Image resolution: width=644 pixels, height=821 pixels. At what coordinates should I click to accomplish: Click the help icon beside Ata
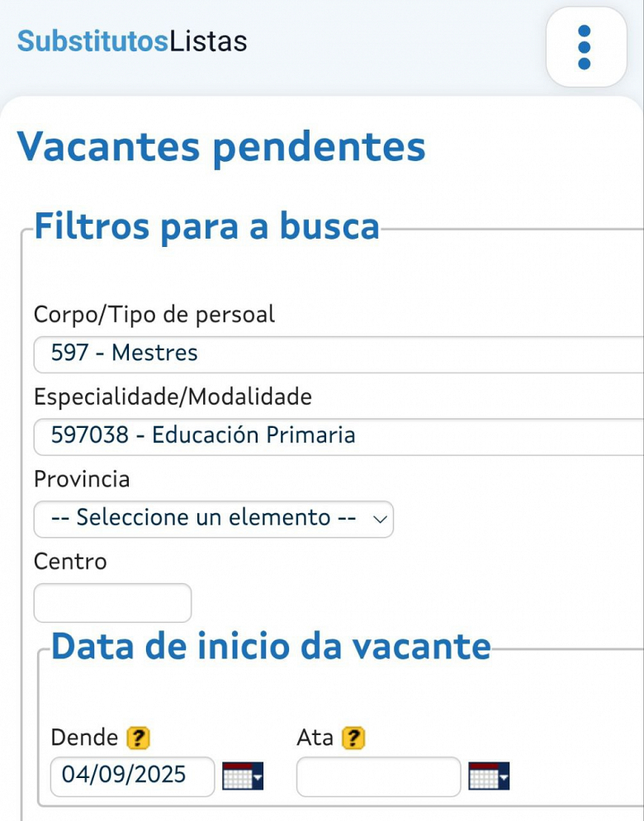point(353,738)
